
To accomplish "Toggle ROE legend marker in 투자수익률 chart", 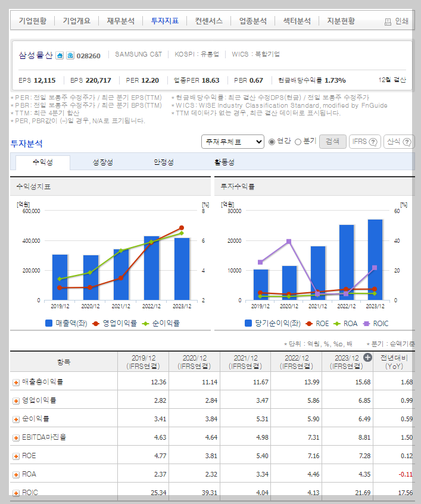I will (x=309, y=324).
